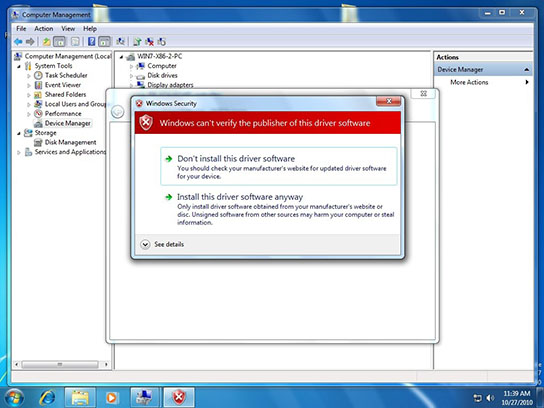This screenshot has width=544, height=408.
Task: Click the Forward arrow in the toolbar
Action: pyautogui.click(x=30, y=42)
